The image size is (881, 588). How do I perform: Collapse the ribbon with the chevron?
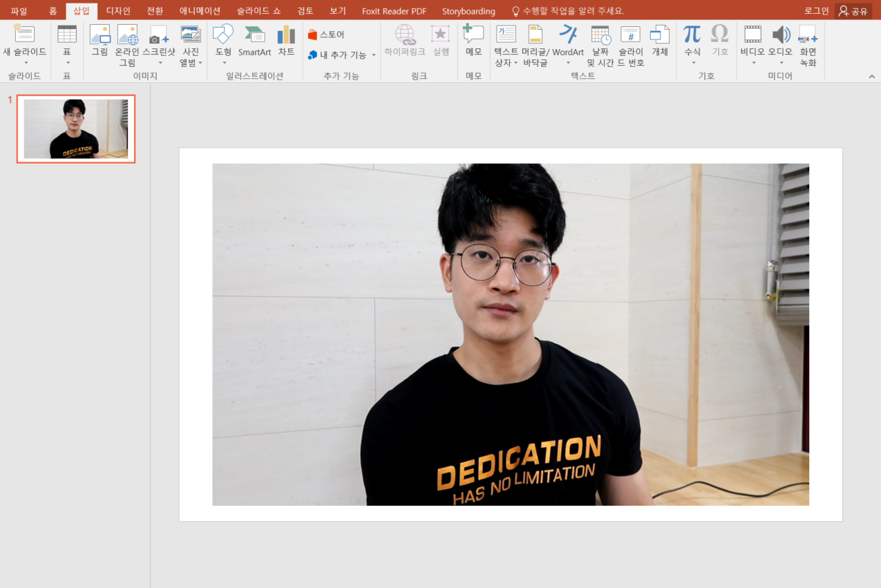[871, 77]
